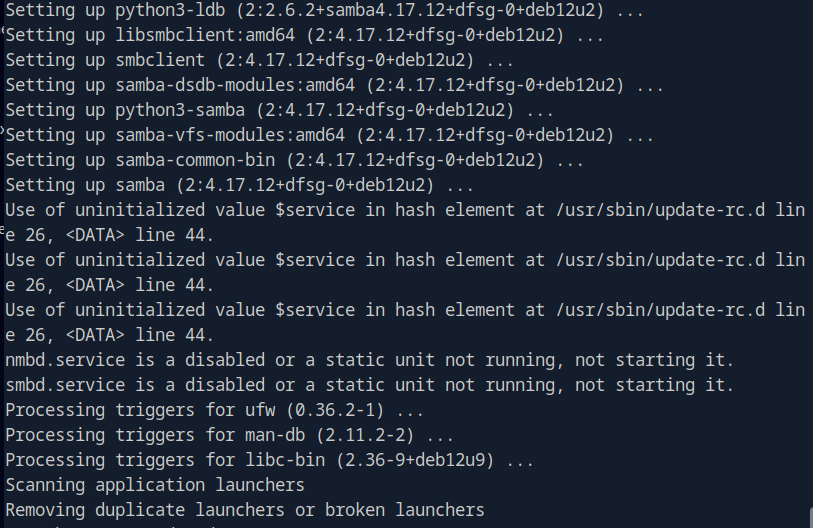Click the 'Scanning application launchers' line
Screen dimensions: 813x528
pos(155,485)
